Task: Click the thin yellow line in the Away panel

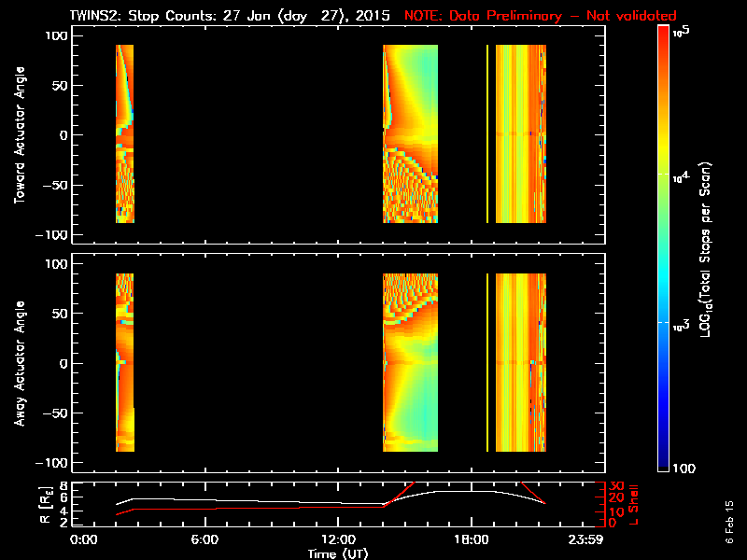Action: (x=487, y=362)
